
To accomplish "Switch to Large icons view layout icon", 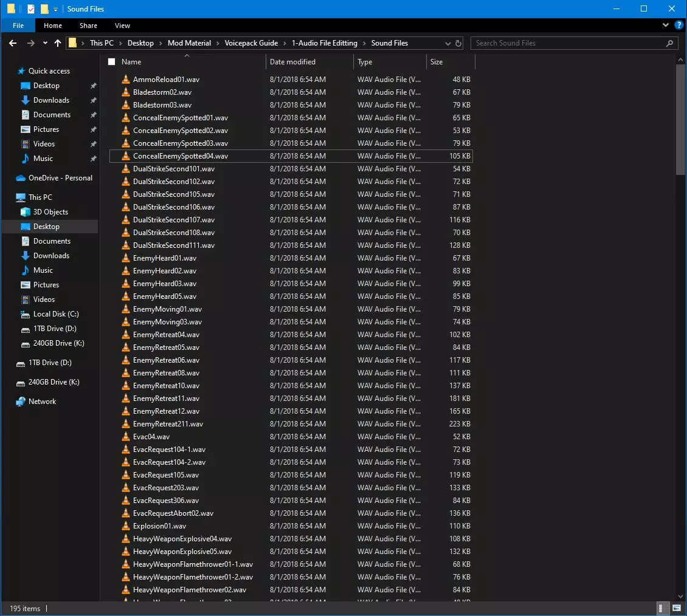I will (x=677, y=608).
